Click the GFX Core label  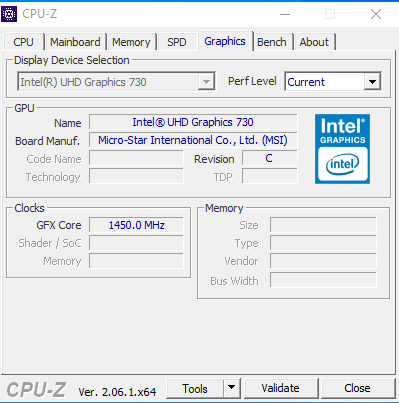point(59,225)
